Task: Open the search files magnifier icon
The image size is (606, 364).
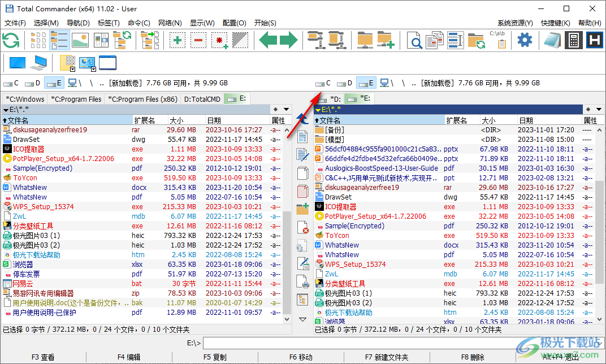Action: pyautogui.click(x=414, y=40)
